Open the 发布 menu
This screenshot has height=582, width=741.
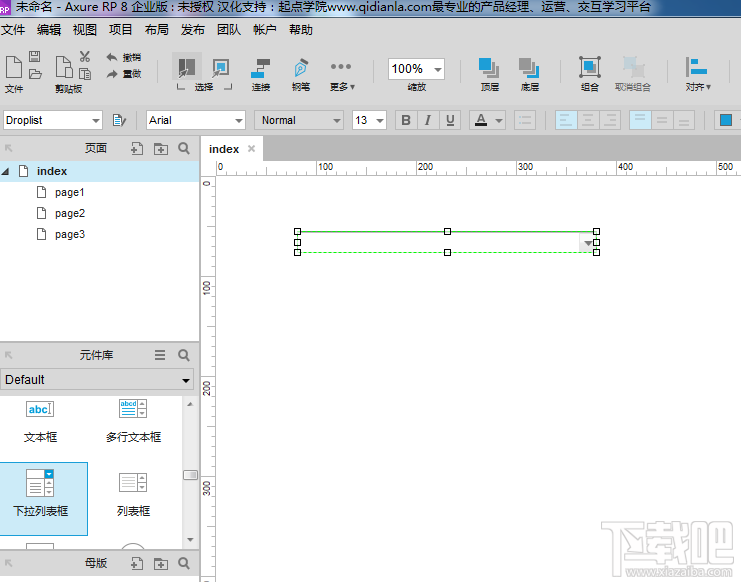pyautogui.click(x=192, y=30)
